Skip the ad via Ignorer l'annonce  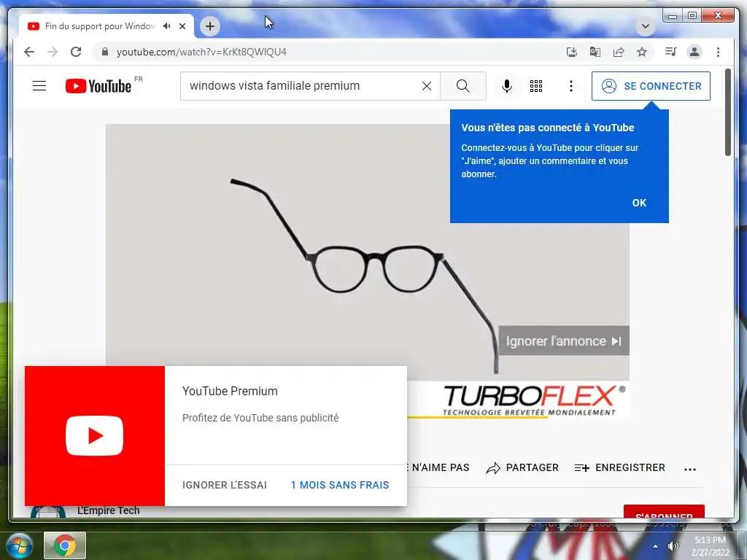[x=564, y=341]
